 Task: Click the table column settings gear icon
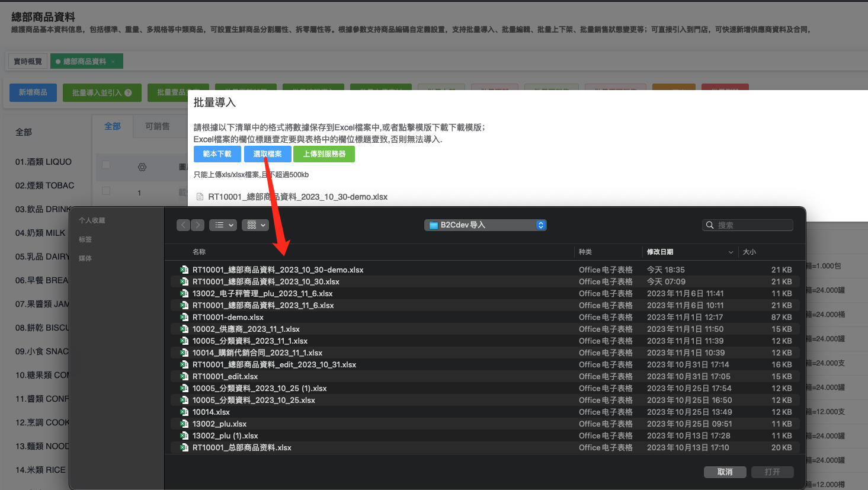coord(142,167)
